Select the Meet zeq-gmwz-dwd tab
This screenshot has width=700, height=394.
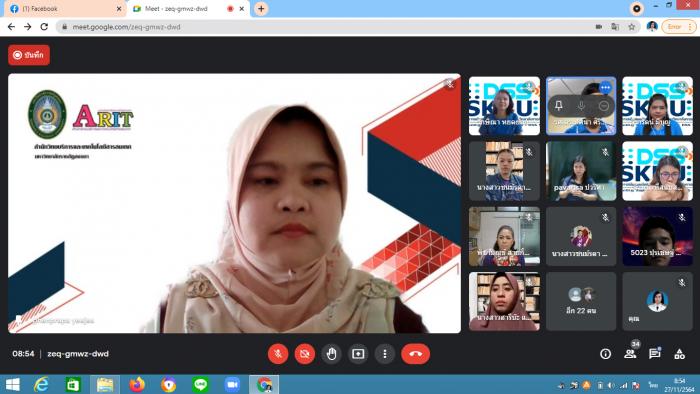188,8
